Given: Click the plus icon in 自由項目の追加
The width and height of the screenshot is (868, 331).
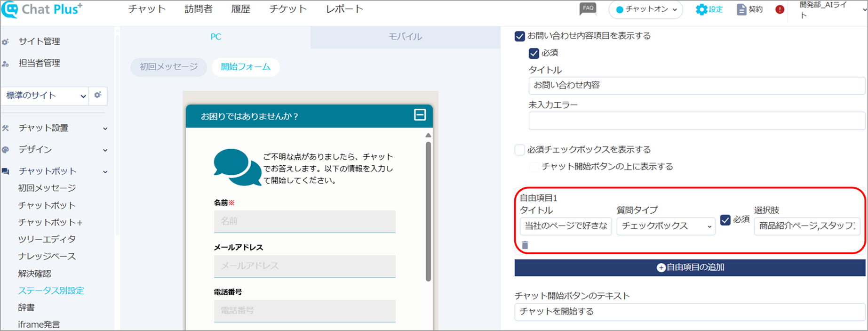Looking at the screenshot, I should pos(661,267).
